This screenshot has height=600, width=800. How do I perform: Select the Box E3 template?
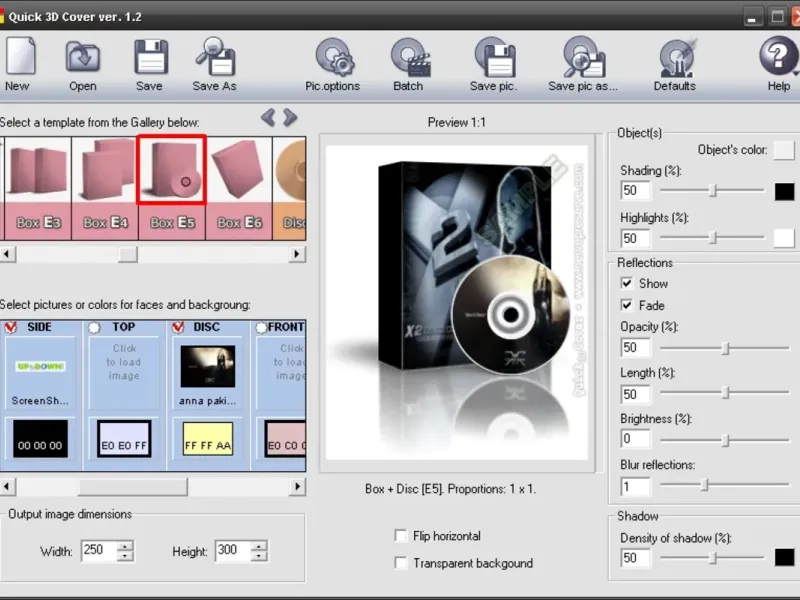[37, 188]
